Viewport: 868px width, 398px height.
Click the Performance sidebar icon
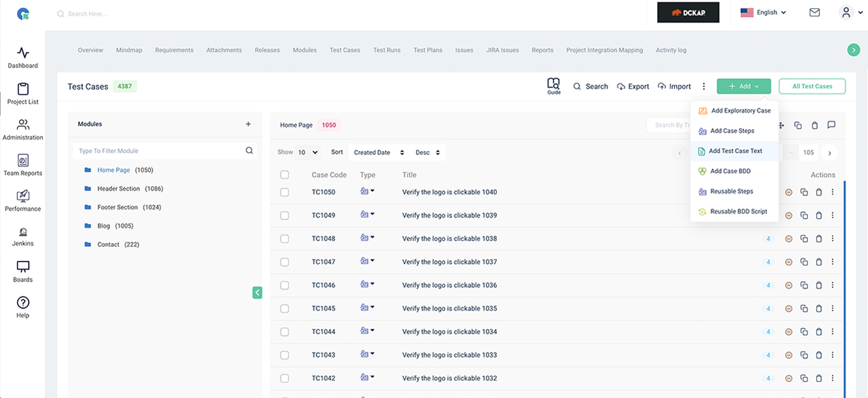pos(23,196)
